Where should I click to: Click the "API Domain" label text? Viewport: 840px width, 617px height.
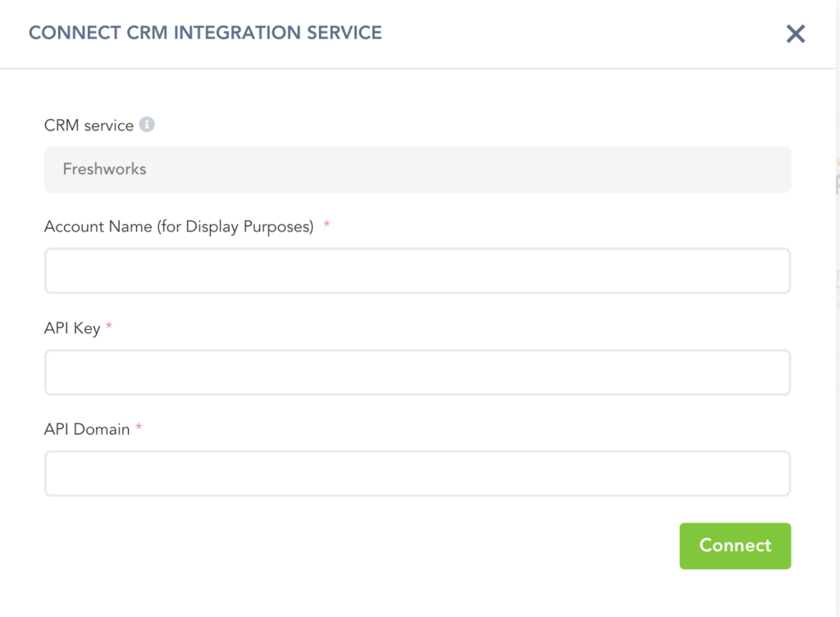(87, 429)
